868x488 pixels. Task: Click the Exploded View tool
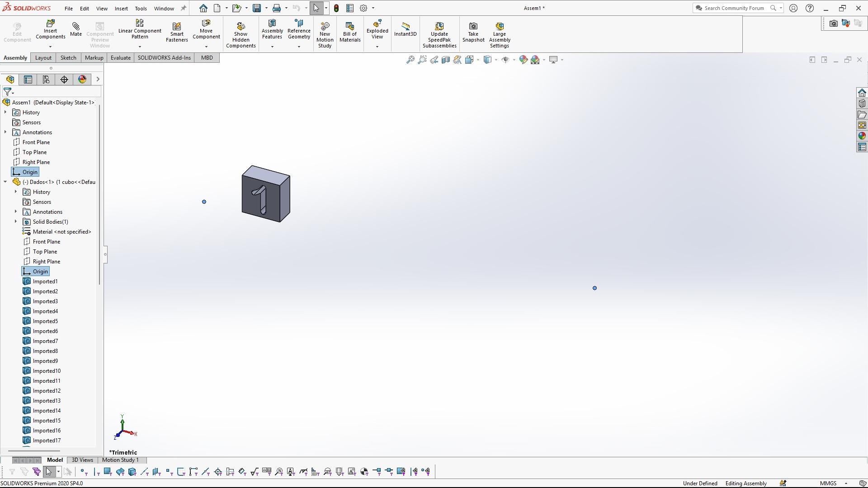click(377, 29)
